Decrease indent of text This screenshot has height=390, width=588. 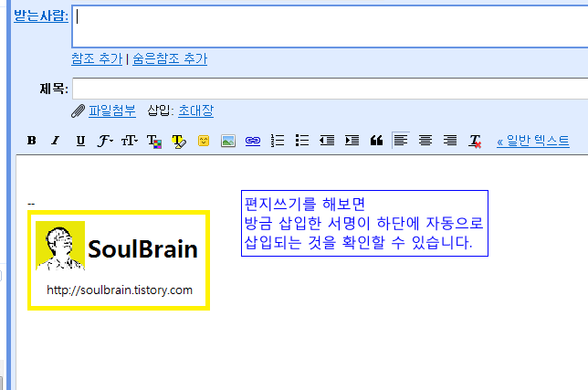click(327, 141)
